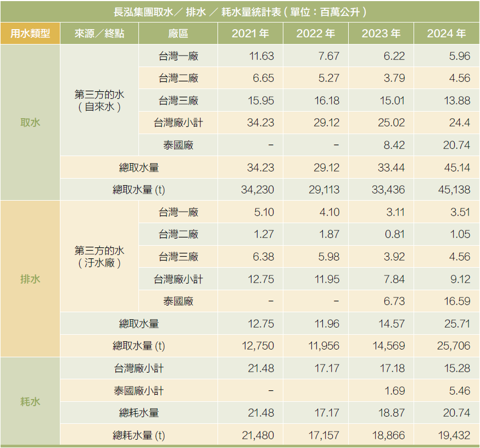The height and width of the screenshot is (448, 480).
Task: Select the value 17,157
Action: coord(324,435)
